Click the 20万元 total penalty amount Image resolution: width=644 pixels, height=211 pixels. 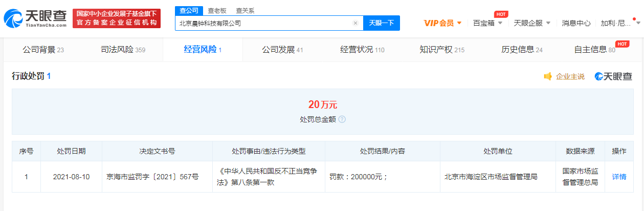[322, 105]
